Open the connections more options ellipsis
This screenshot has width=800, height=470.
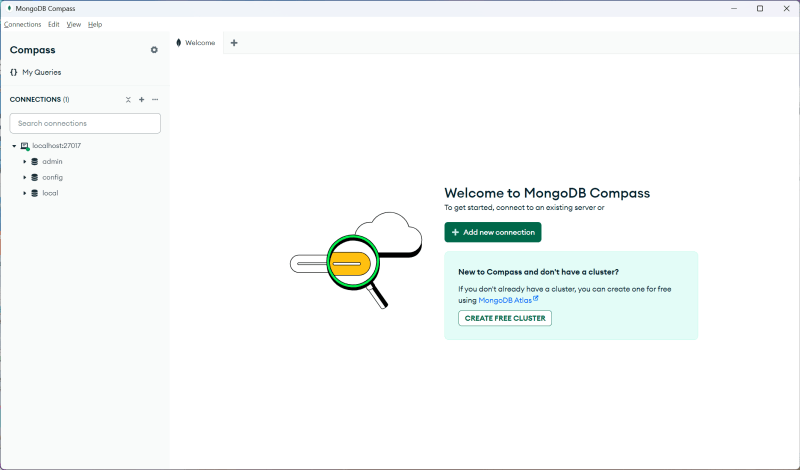tap(155, 100)
